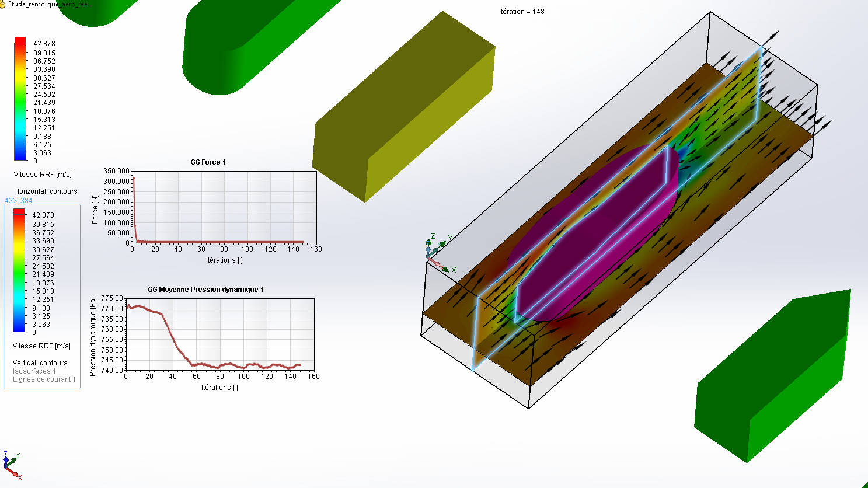Click the greyed 'Isosurfaces 1' entry
The width and height of the screenshot is (868, 488).
34,371
